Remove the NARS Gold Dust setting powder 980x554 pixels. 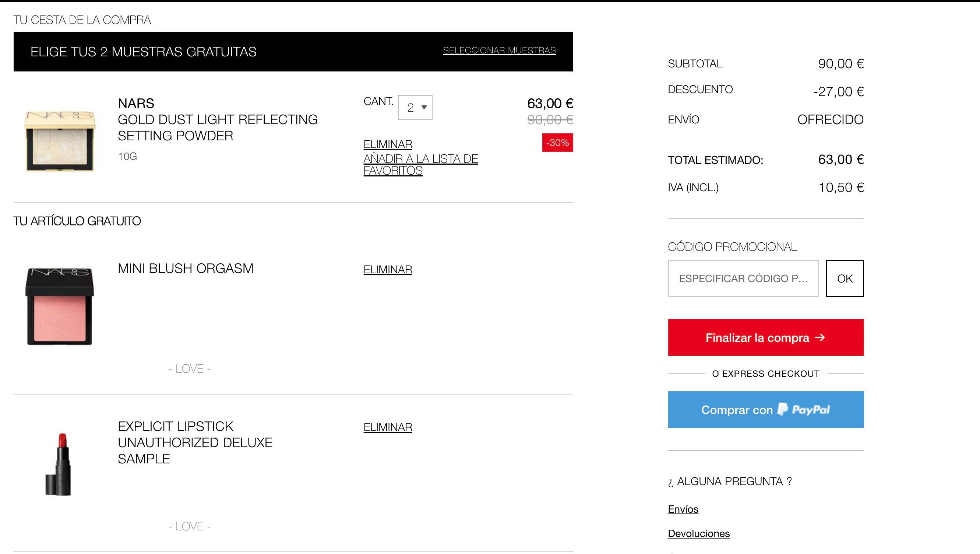pos(388,144)
